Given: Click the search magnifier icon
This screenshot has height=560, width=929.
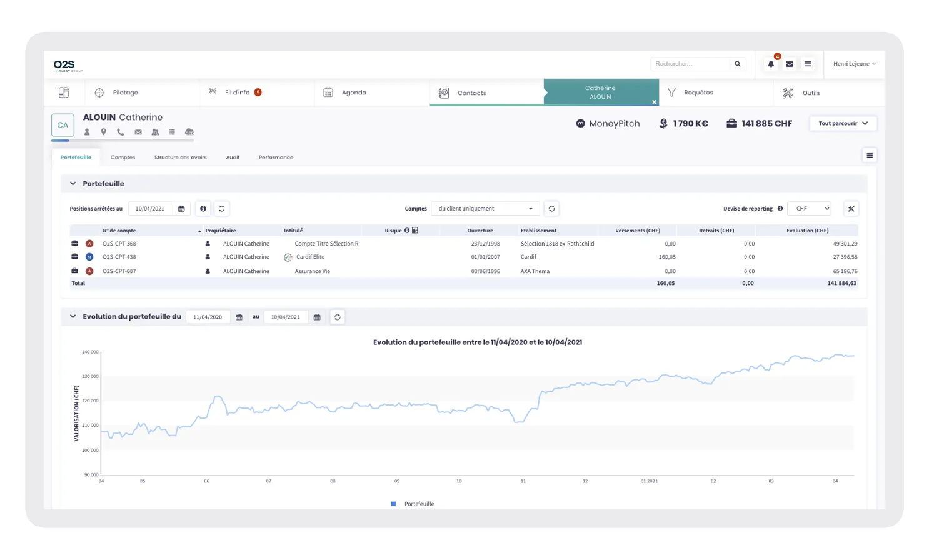Looking at the screenshot, I should pyautogui.click(x=738, y=64).
